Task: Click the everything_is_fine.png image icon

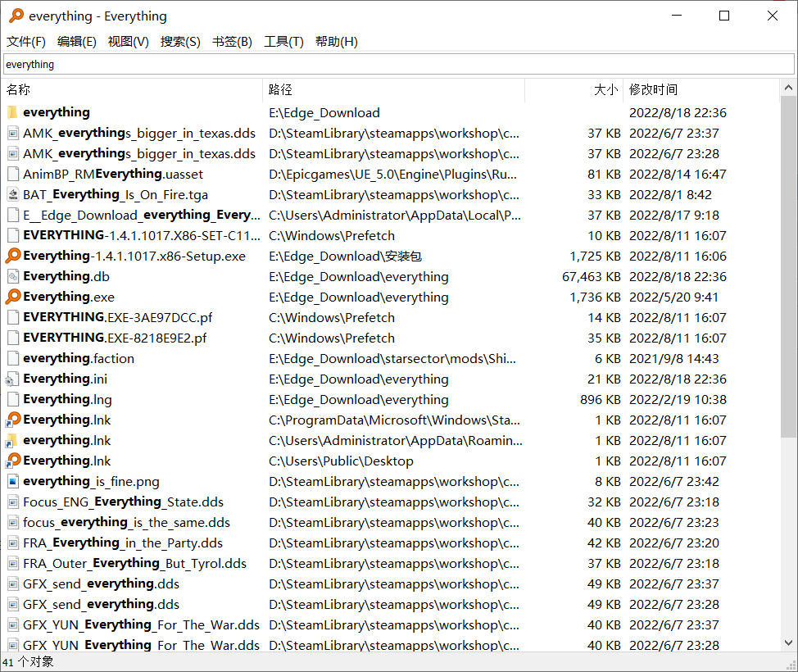Action: [13, 482]
